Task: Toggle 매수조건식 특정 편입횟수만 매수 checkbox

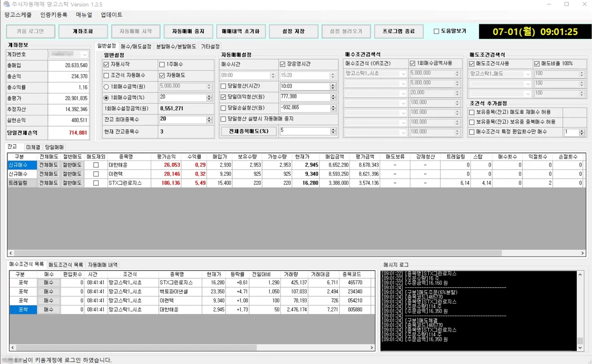Action: 472,132
